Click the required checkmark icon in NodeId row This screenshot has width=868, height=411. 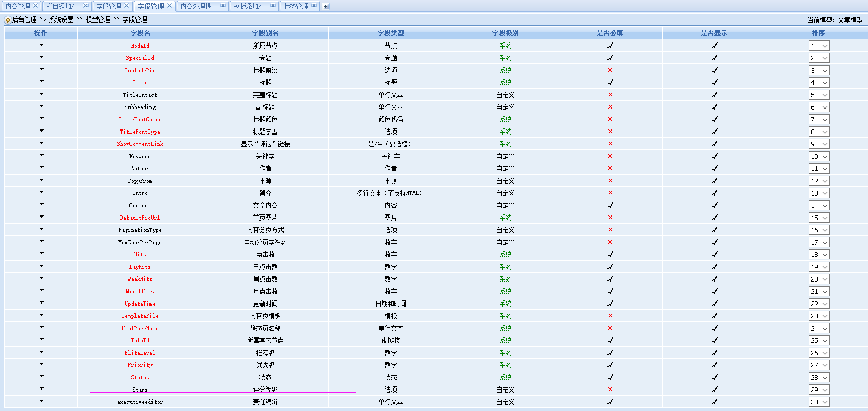[610, 46]
